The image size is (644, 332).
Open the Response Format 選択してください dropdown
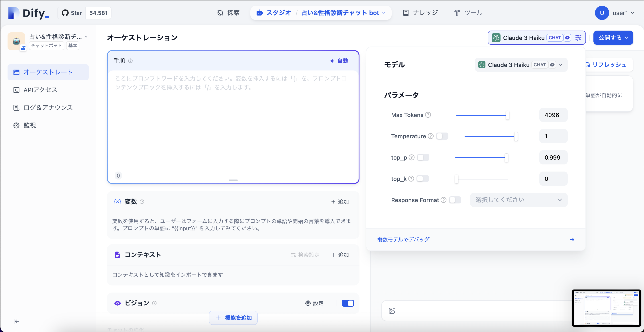[518, 200]
